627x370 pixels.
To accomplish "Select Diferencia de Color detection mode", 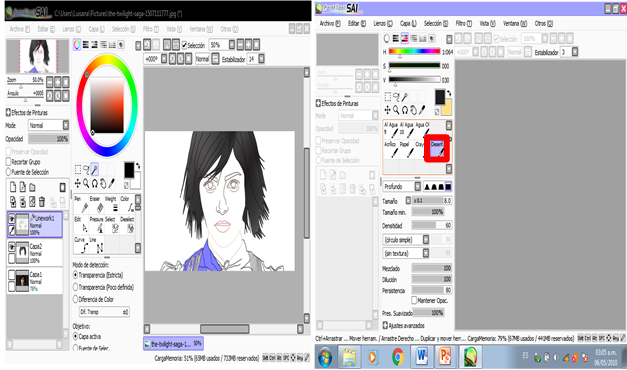I will click(75, 299).
